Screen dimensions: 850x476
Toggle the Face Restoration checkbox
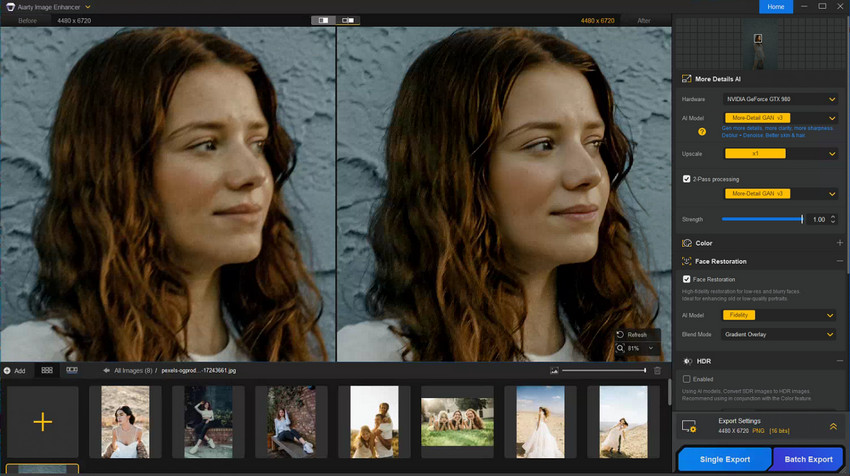click(686, 279)
